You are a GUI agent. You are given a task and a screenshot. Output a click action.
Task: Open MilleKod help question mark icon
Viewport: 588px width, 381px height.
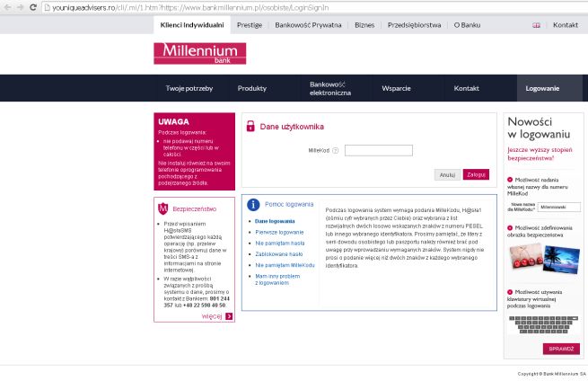click(335, 151)
